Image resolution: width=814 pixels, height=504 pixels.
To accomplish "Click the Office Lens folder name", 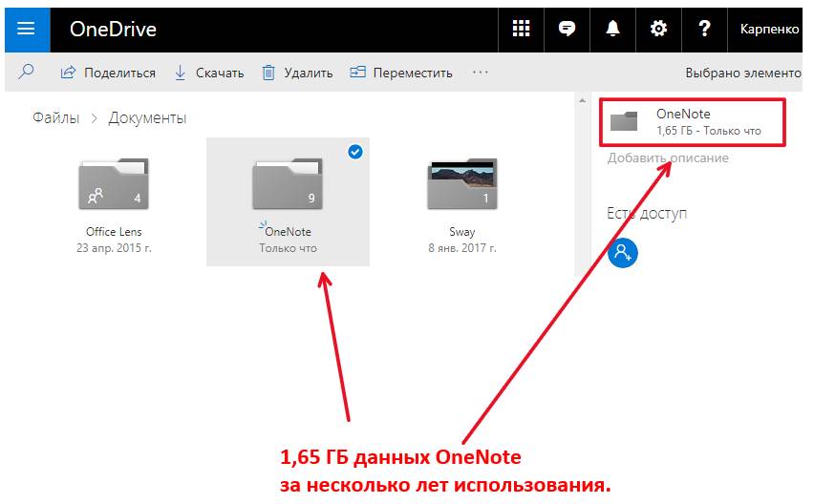I will coord(114,232).
